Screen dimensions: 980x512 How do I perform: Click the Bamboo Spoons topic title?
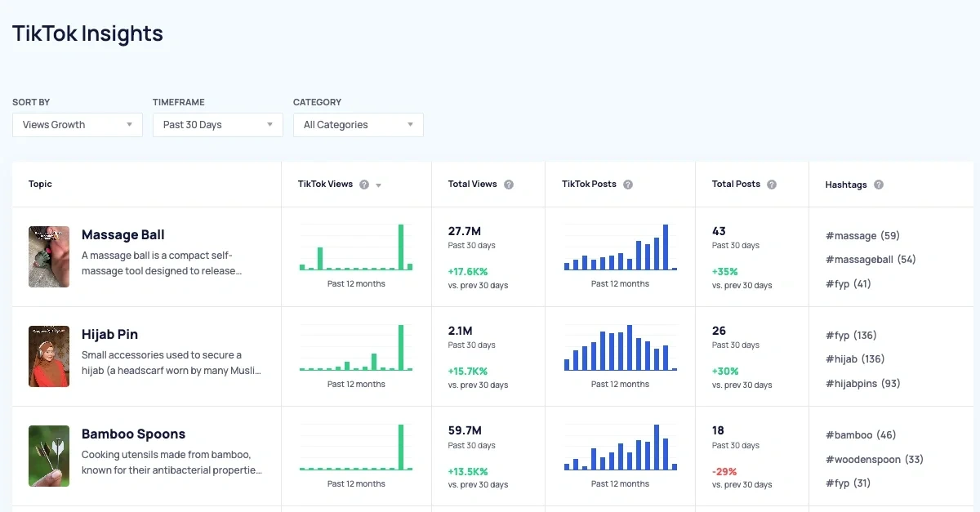133,434
